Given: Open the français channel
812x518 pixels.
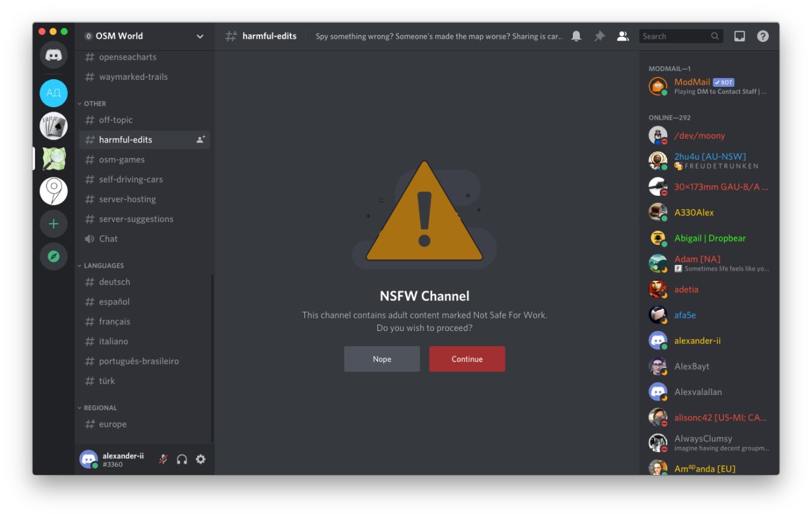Looking at the screenshot, I should (145, 321).
